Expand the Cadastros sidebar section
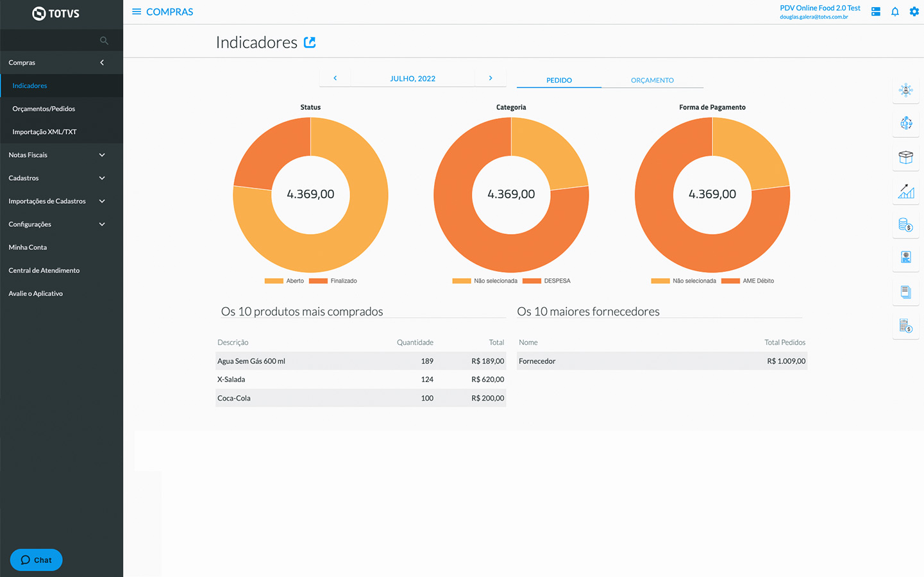This screenshot has height=577, width=924. click(x=56, y=178)
